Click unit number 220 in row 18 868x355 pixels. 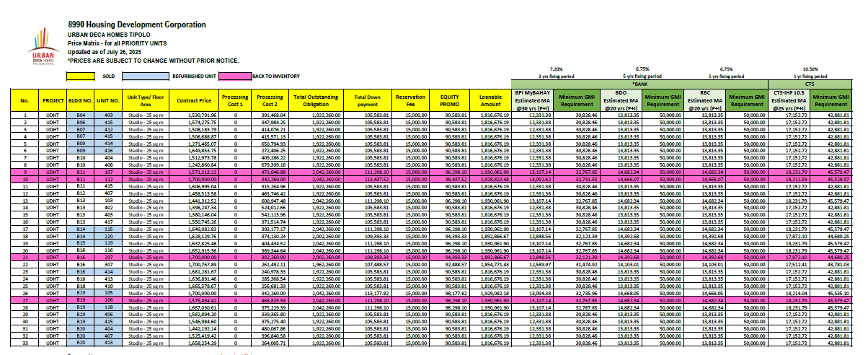click(x=108, y=235)
